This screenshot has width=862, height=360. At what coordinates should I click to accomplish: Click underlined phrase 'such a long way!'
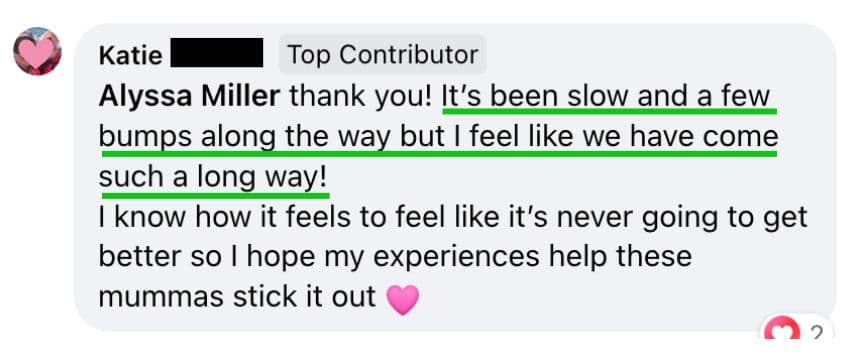coord(213,177)
